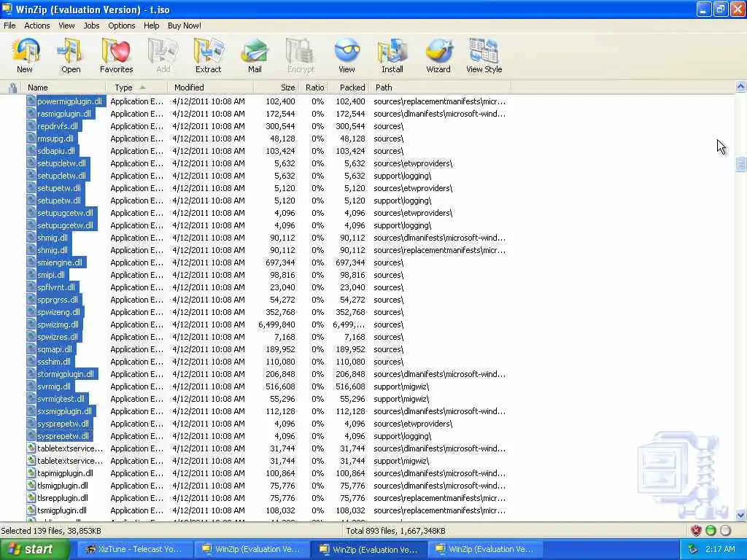Open the Options menu

coord(122,26)
